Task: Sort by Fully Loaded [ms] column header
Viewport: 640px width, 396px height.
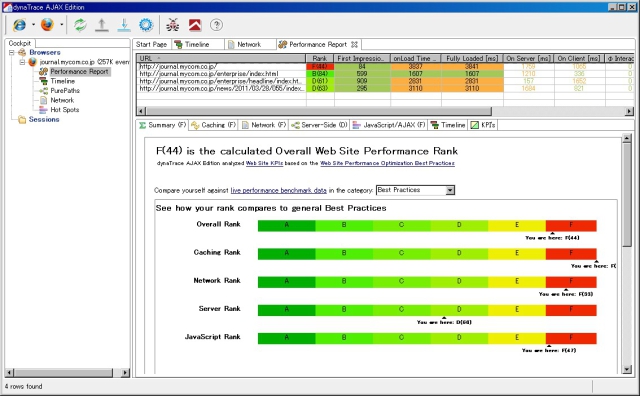Action: 472,58
